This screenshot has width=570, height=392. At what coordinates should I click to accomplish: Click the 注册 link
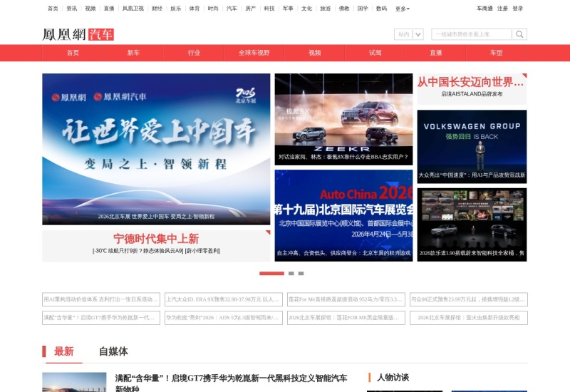point(502,9)
